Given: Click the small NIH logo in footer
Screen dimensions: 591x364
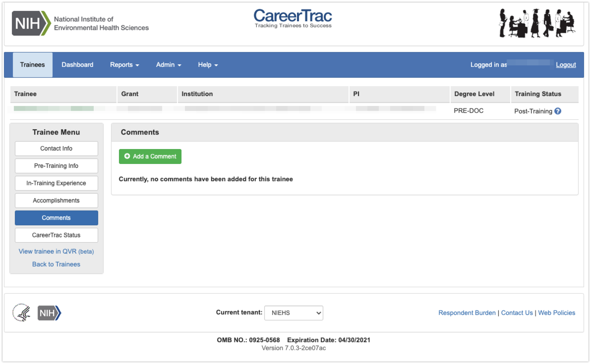Looking at the screenshot, I should (x=49, y=313).
